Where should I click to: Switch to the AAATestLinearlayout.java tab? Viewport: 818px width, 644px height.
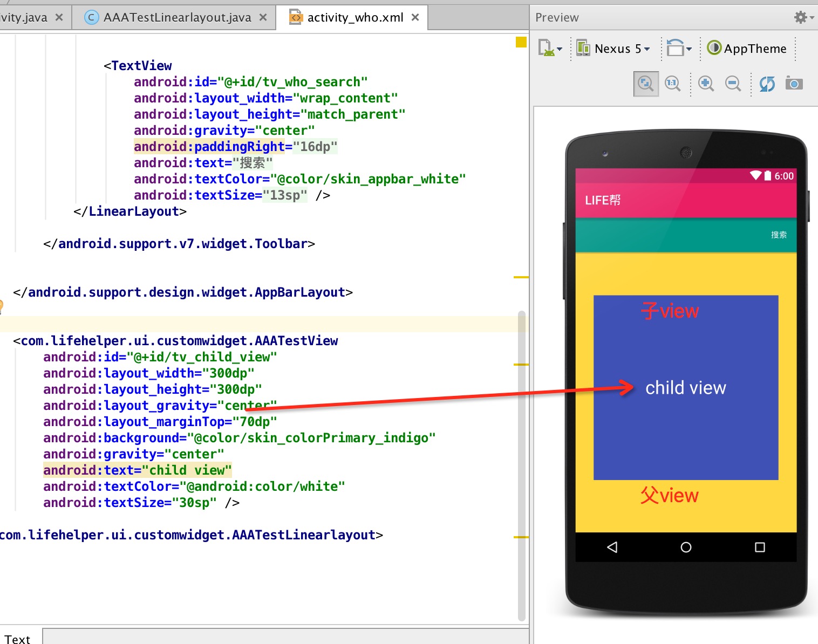click(176, 18)
